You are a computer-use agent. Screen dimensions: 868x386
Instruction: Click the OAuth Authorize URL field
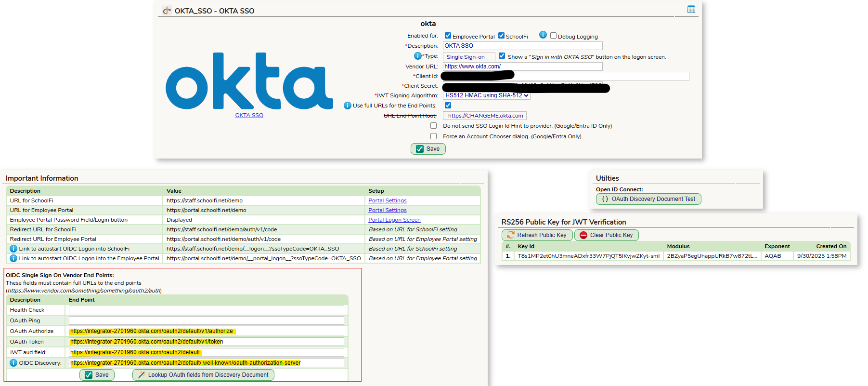[207, 331]
